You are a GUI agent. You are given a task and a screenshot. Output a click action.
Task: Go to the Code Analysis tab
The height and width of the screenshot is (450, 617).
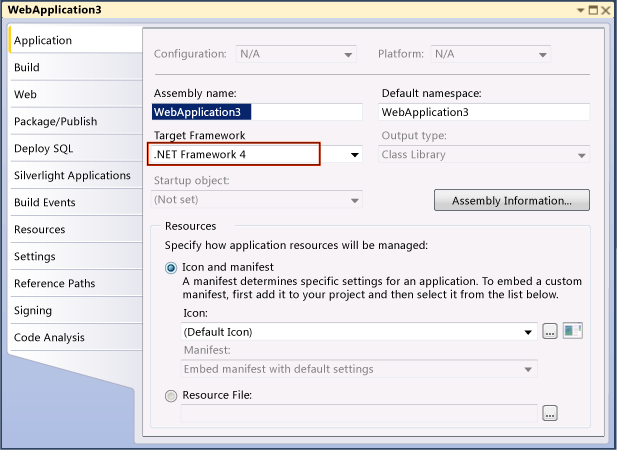point(76,338)
